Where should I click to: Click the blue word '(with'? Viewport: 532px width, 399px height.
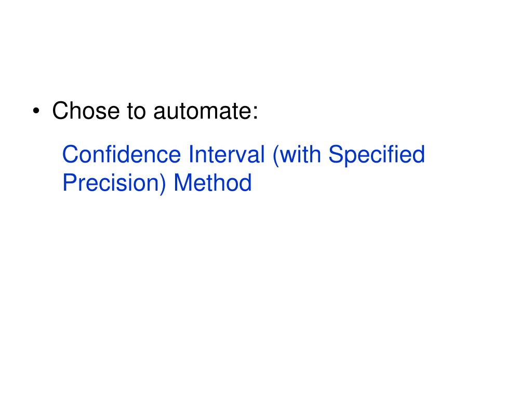[297, 155]
